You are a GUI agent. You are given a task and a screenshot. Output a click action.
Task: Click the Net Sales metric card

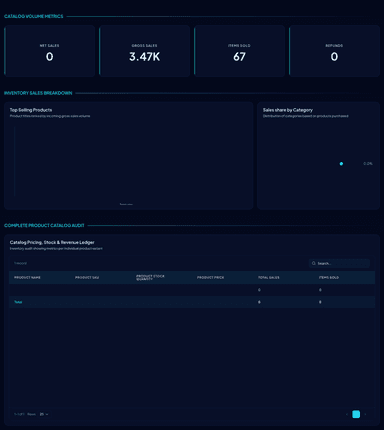(50, 51)
